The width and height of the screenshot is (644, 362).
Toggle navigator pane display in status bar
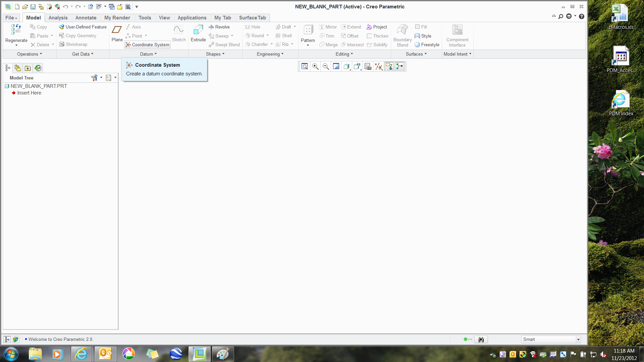tap(7, 340)
